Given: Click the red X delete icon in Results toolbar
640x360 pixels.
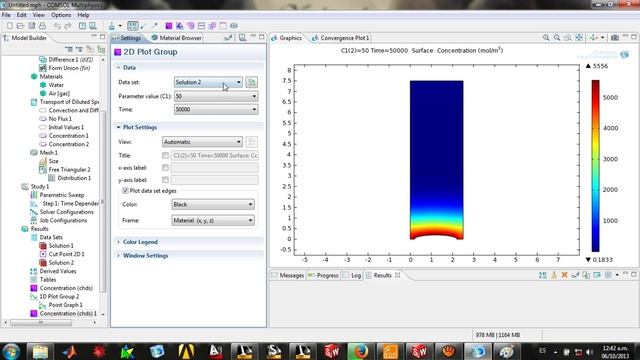Looking at the screenshot, I should (564, 275).
